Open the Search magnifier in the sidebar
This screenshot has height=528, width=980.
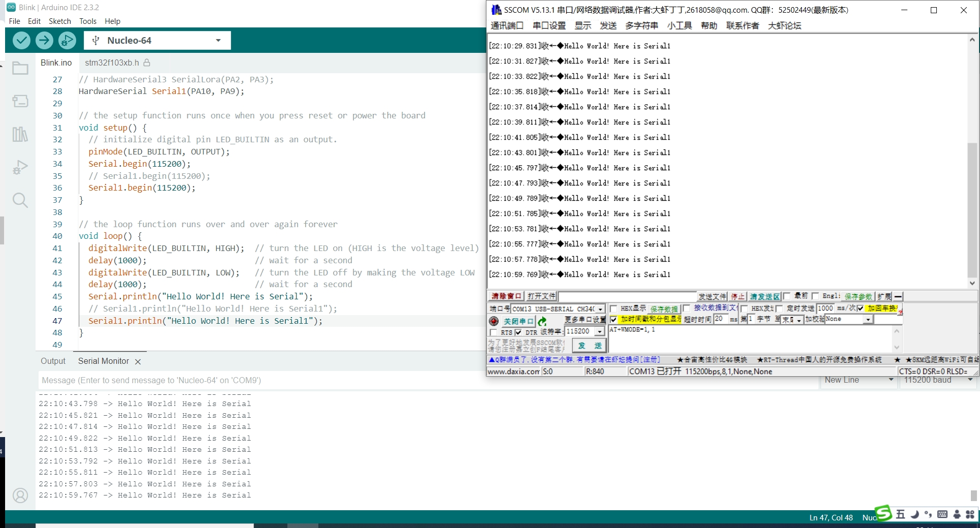[x=20, y=200]
